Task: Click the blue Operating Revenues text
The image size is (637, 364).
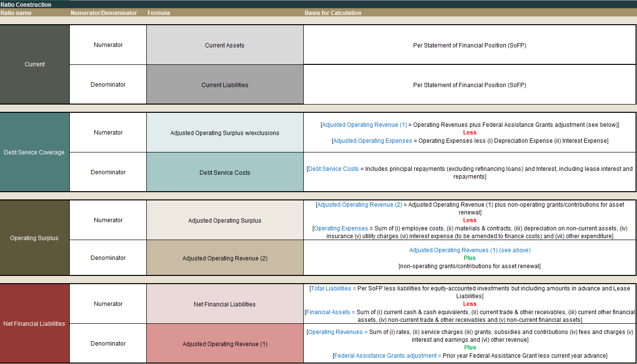Action: pos(336,332)
